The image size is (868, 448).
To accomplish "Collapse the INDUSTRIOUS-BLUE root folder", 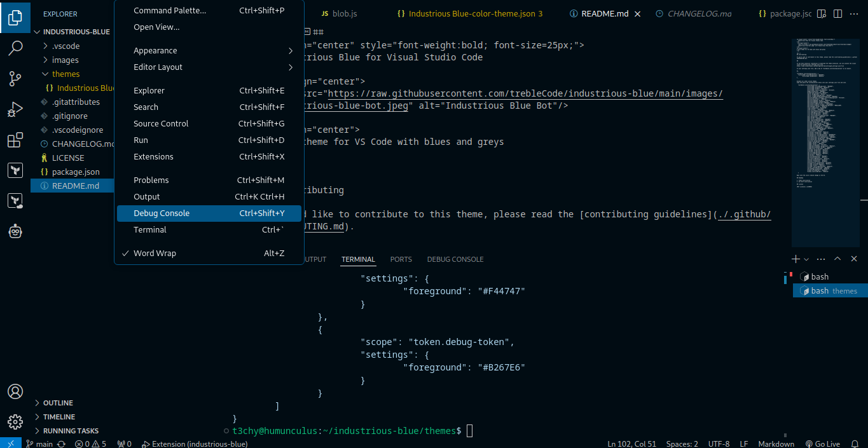I will (72, 32).
